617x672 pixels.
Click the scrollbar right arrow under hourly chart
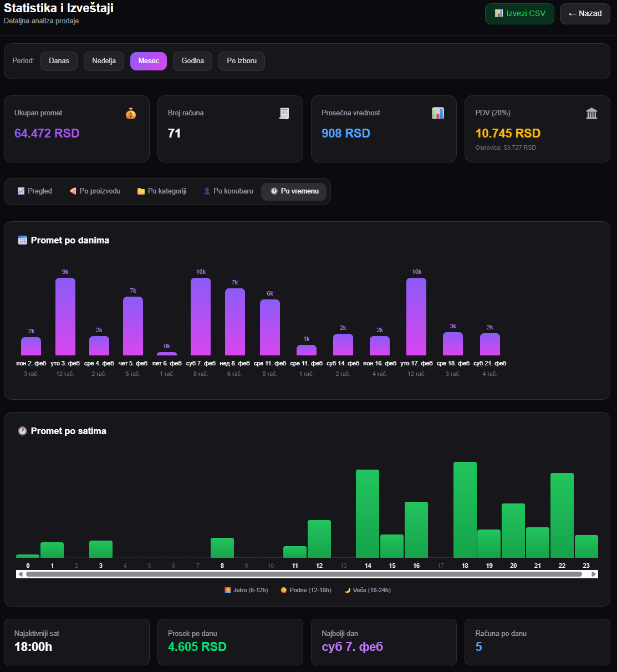pos(594,574)
